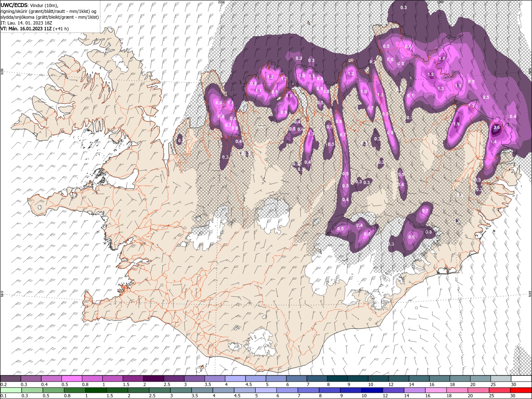This screenshot has width=532, height=399.
Task: Click the 3.6 snowfall value on the map
Action: point(496,128)
